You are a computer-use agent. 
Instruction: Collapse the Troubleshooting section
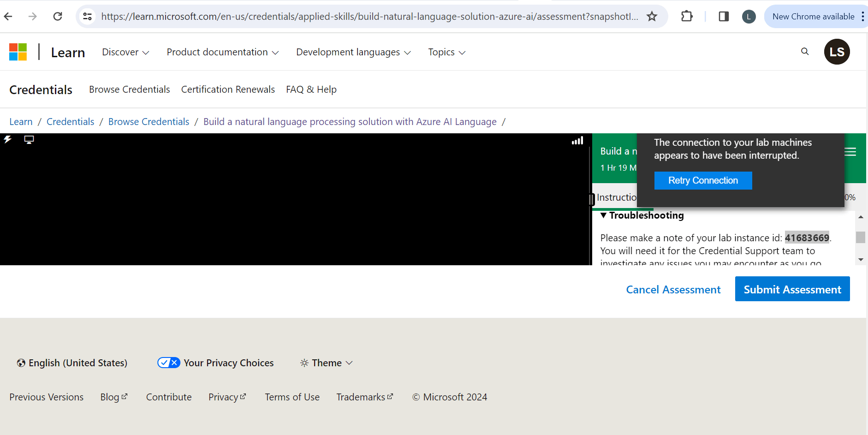642,215
